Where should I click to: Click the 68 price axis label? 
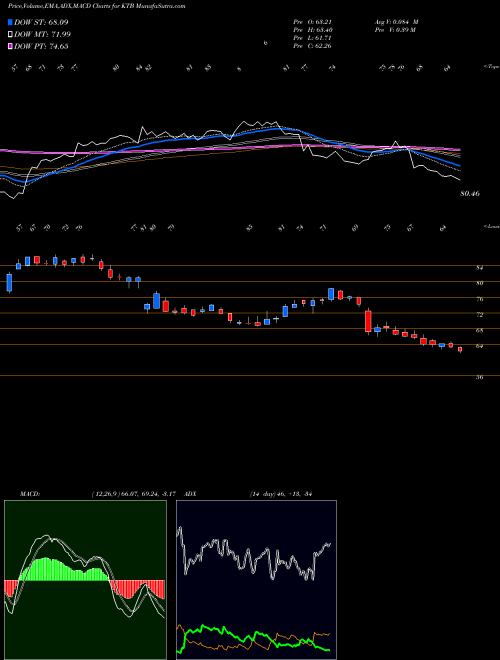[479, 330]
